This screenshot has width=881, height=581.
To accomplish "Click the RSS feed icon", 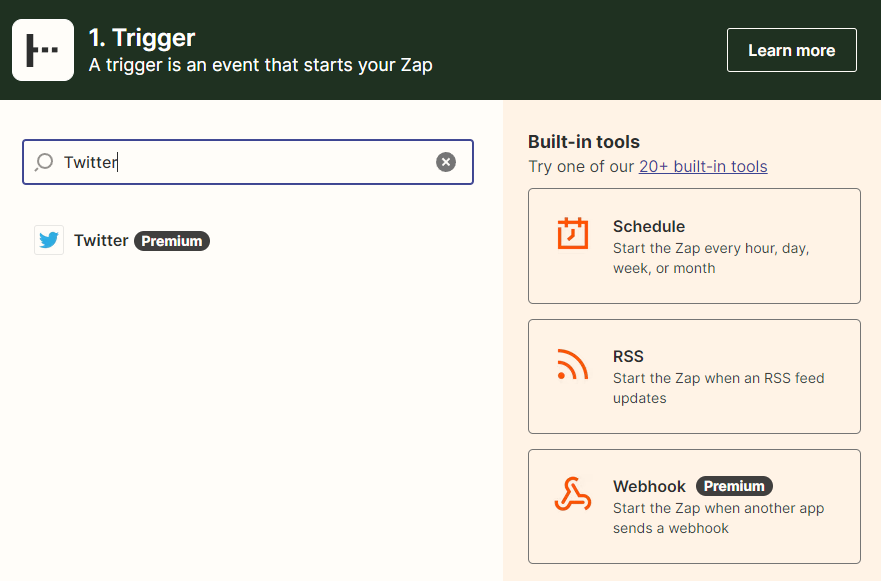I will (573, 364).
